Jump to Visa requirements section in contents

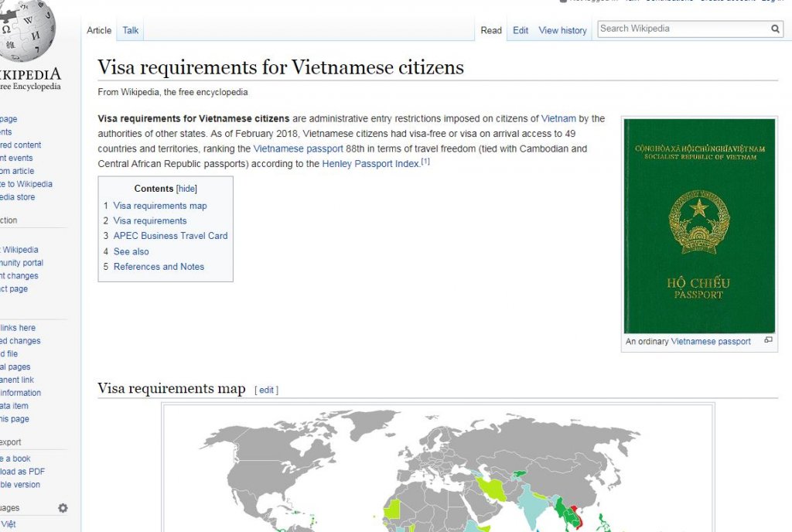click(x=150, y=221)
